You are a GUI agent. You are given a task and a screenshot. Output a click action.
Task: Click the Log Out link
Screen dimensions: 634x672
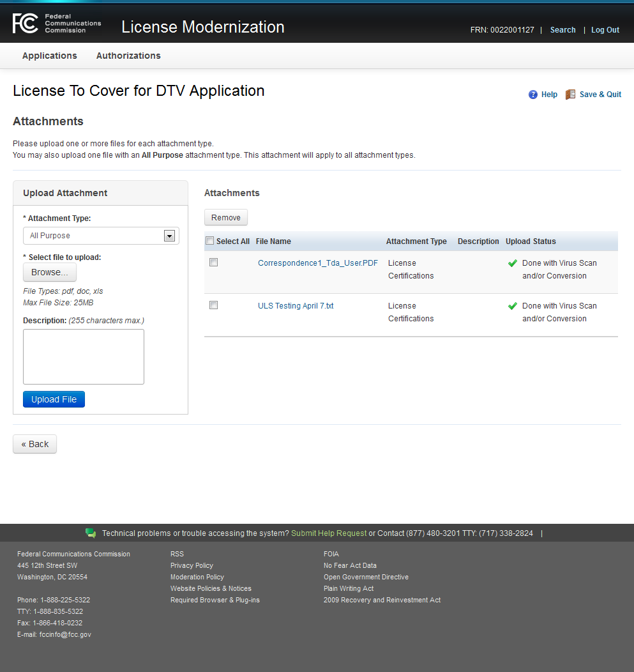point(605,30)
